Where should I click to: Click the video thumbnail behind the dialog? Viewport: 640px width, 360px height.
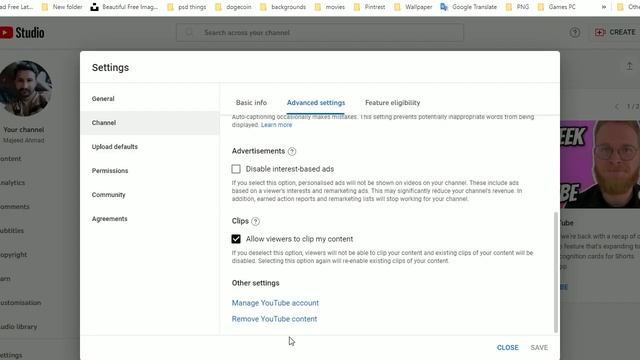tap(600, 164)
